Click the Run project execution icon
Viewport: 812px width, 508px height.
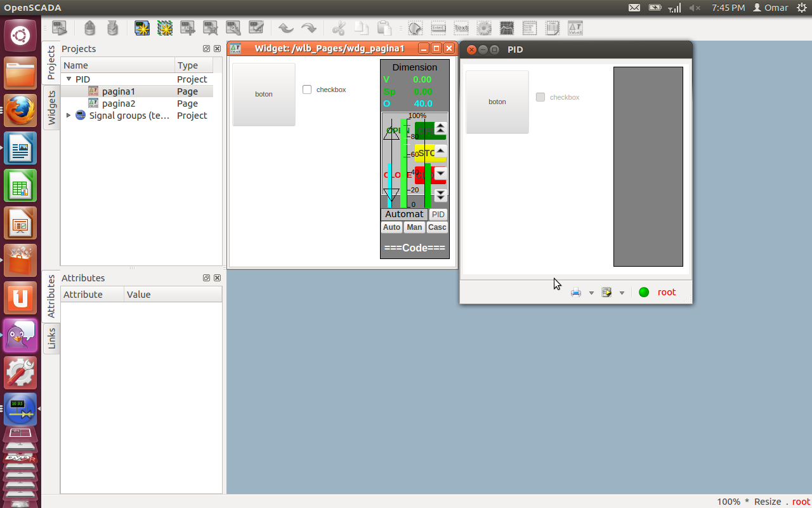click(59, 28)
